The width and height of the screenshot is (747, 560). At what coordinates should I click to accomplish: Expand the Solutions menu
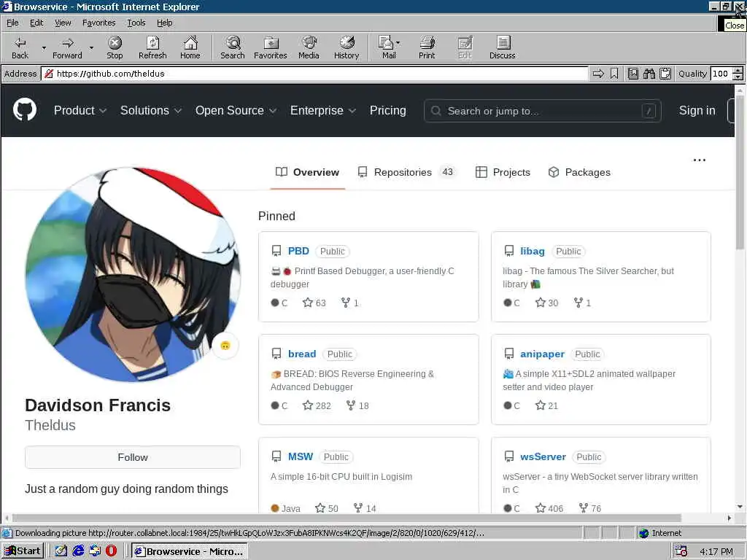[x=151, y=111]
